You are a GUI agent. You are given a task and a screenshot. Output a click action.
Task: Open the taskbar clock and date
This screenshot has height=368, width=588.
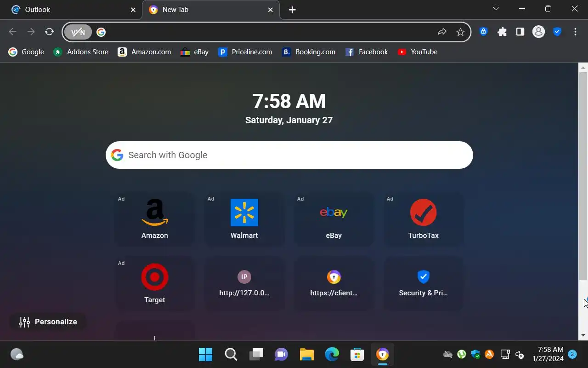click(548, 354)
